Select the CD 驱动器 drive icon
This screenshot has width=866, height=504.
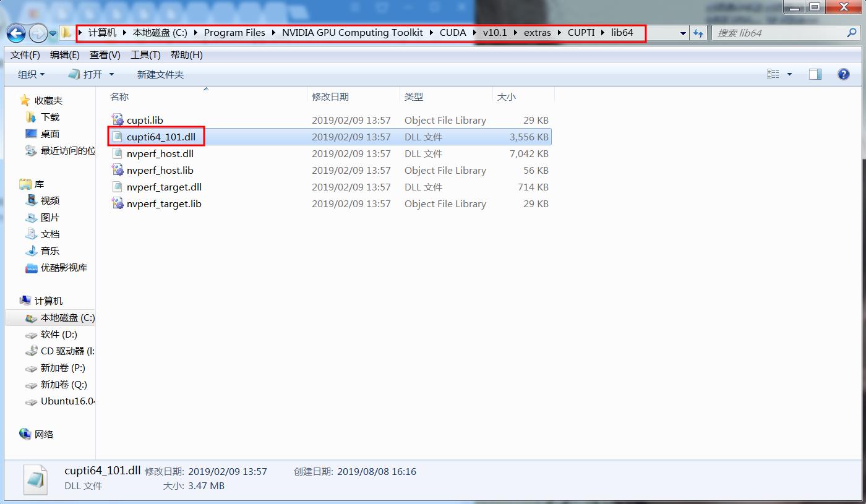click(31, 351)
